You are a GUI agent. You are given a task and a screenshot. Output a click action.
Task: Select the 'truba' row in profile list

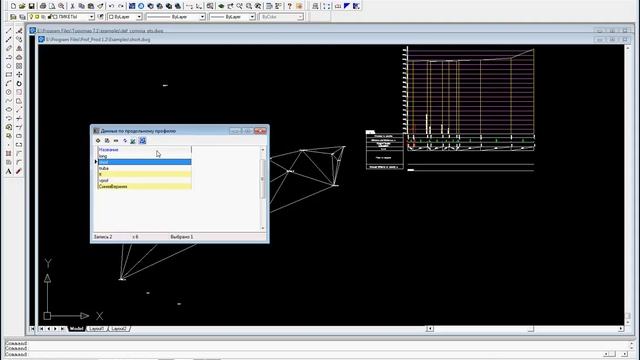click(144, 168)
